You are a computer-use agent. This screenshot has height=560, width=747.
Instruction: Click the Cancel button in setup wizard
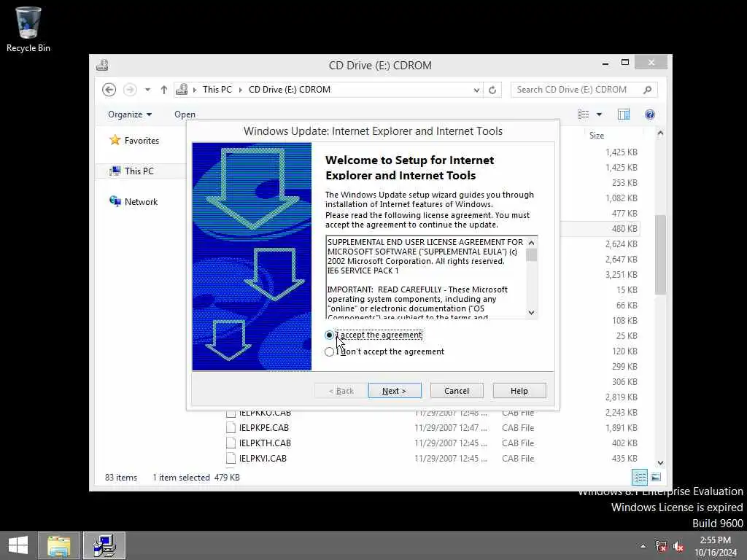point(457,391)
